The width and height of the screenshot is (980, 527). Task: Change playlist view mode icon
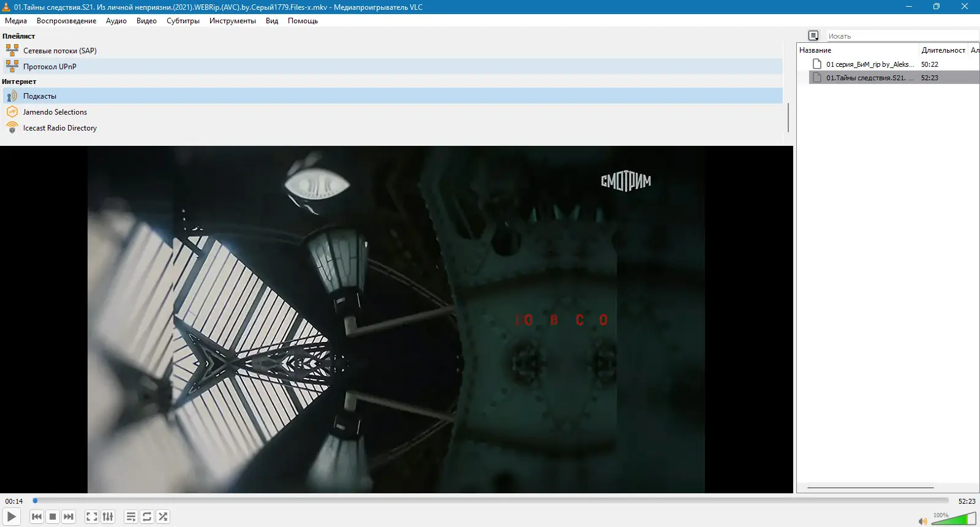tap(813, 36)
